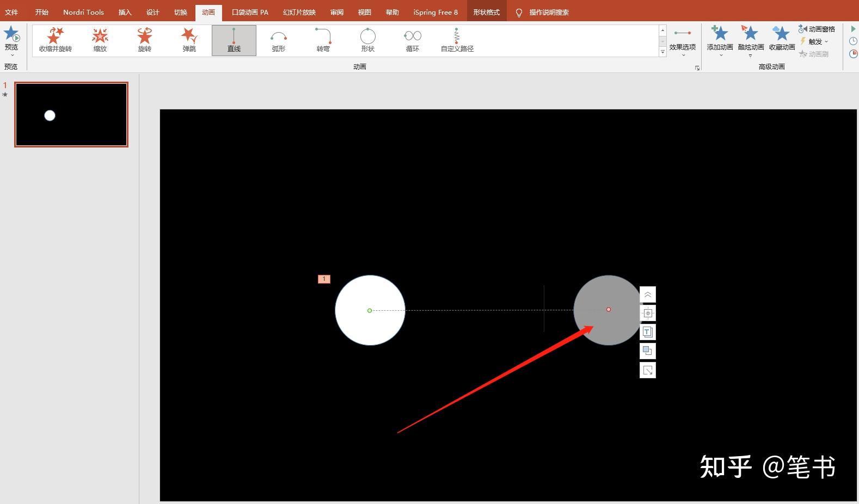Click the 操作说明搜索 search box

(549, 13)
